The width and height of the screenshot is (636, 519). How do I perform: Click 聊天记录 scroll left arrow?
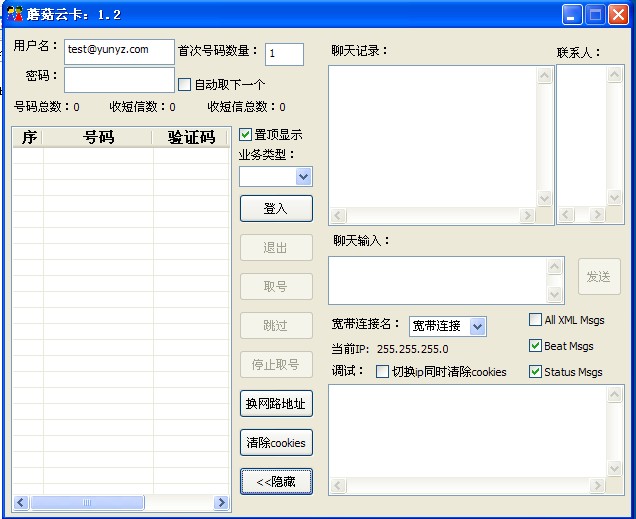pyautogui.click(x=338, y=215)
